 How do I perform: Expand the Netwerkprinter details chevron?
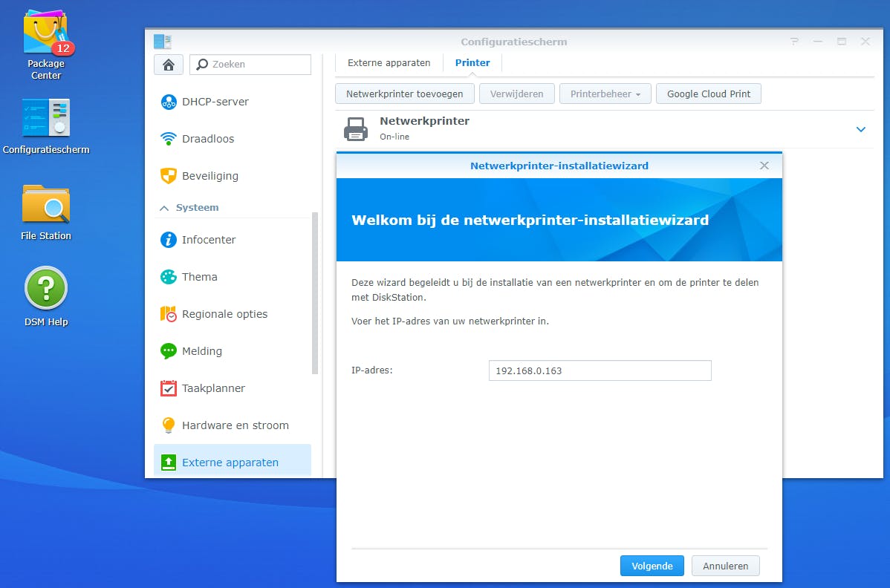click(x=860, y=129)
